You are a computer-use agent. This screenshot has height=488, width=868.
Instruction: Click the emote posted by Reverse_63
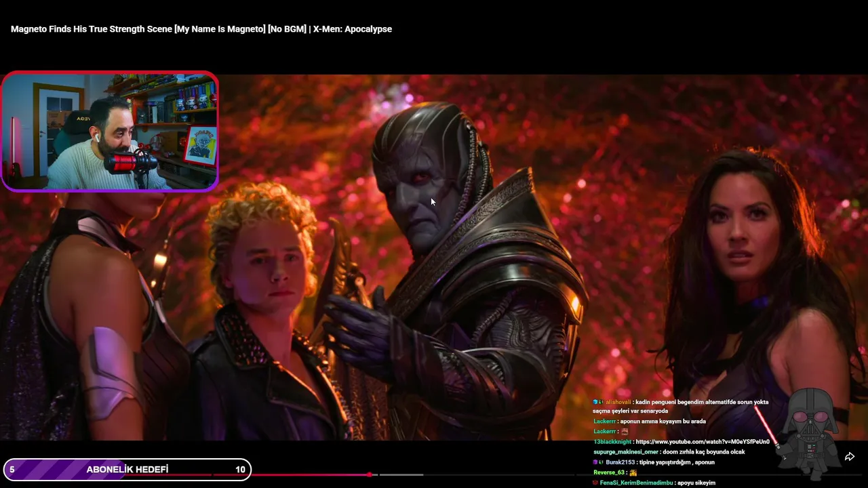click(x=633, y=472)
